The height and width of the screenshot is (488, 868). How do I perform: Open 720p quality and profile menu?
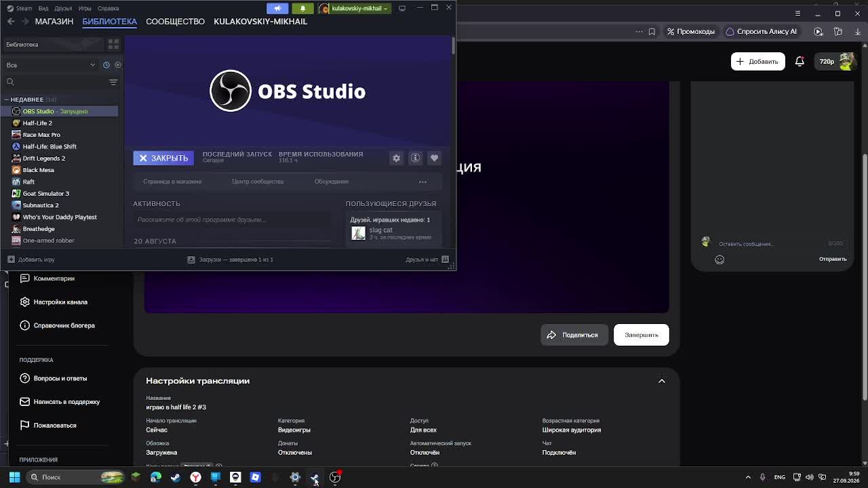836,62
